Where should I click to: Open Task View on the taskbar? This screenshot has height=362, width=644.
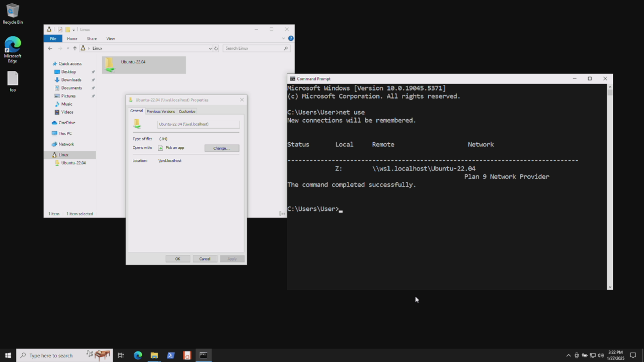coord(121,355)
